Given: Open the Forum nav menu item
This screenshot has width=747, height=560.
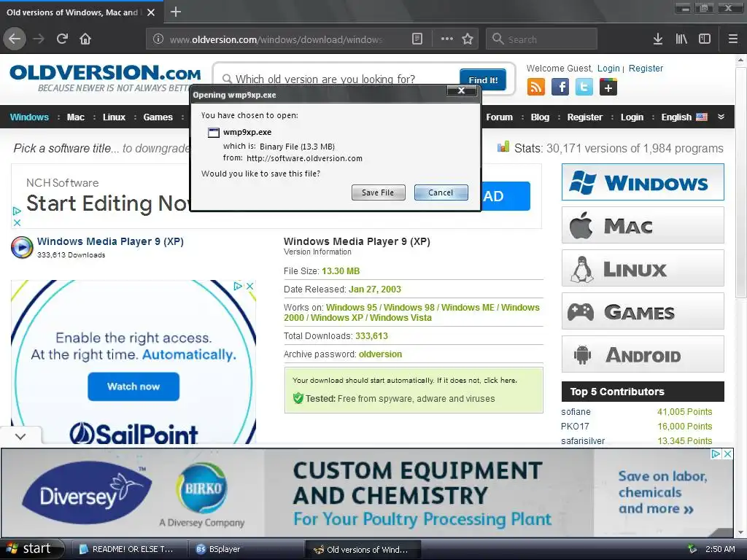Looking at the screenshot, I should (x=499, y=117).
